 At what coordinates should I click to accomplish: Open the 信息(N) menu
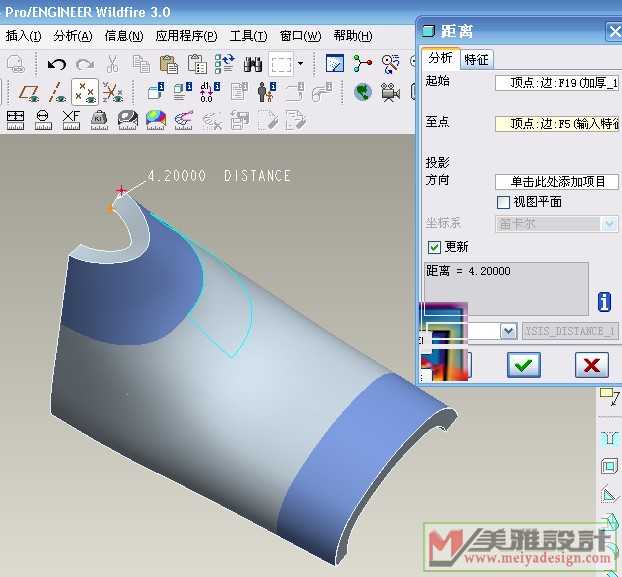point(124,36)
